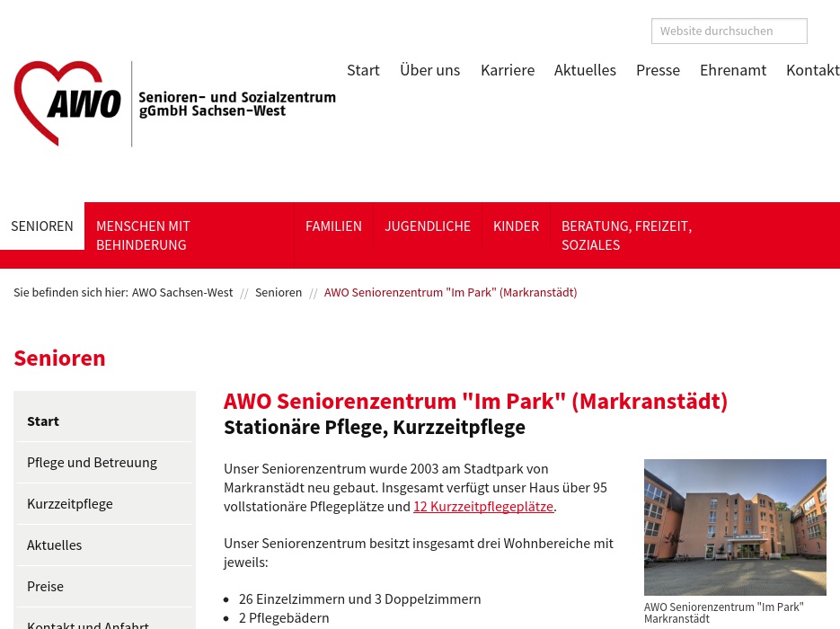Open the Preise sidebar entry

pos(45,586)
